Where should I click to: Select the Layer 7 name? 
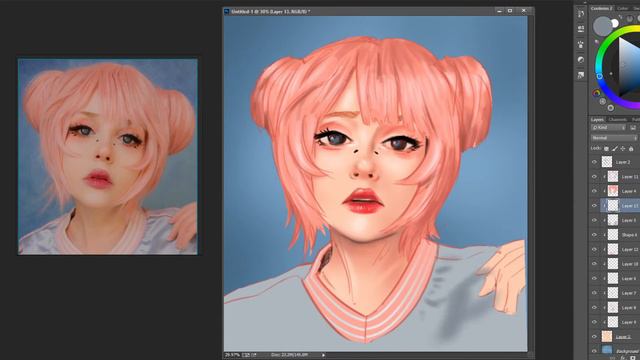pyautogui.click(x=629, y=293)
